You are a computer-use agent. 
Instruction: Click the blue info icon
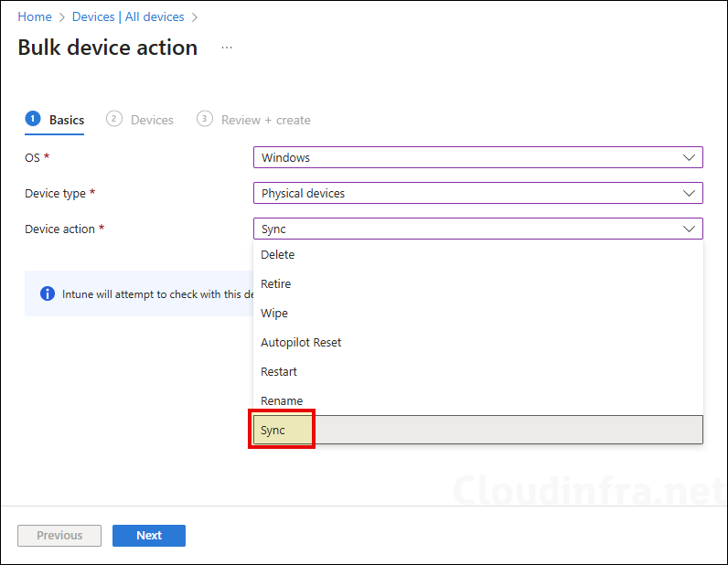pos(48,293)
